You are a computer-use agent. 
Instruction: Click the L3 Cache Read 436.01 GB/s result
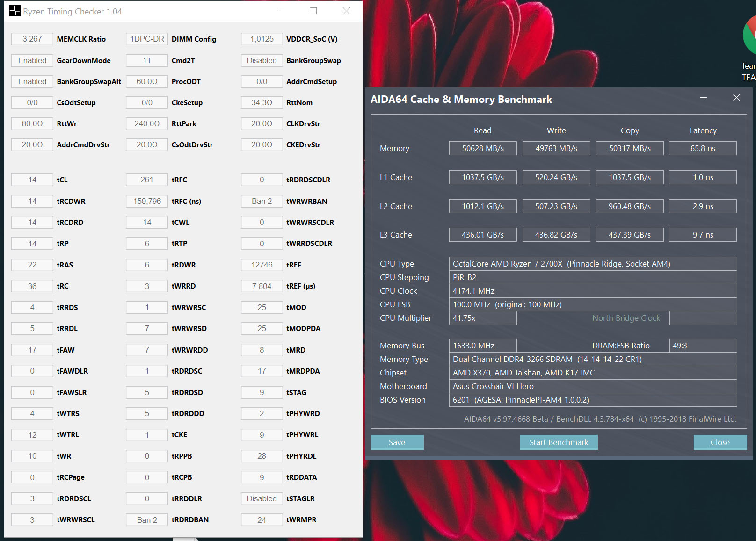[x=483, y=235]
